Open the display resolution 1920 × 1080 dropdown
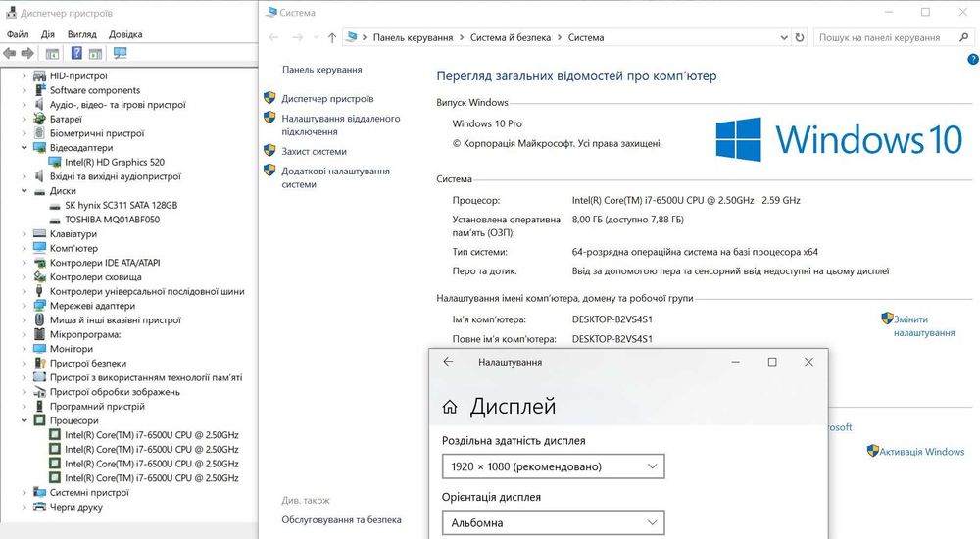980x539 pixels. [x=553, y=466]
